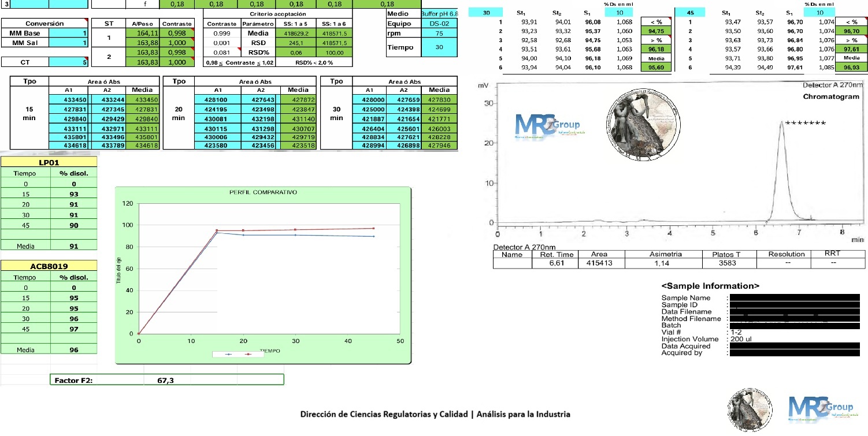This screenshot has height=436, width=868.
Task: Select the rpm value 75
Action: click(x=439, y=33)
